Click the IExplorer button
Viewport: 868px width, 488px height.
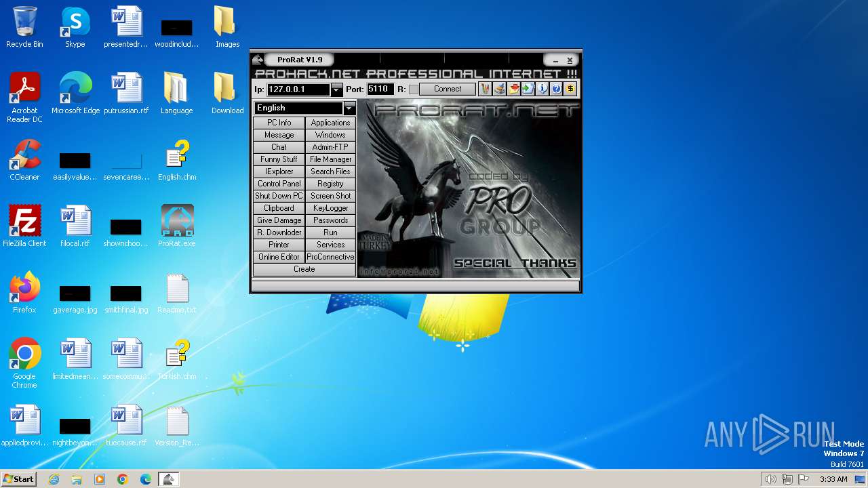(279, 171)
